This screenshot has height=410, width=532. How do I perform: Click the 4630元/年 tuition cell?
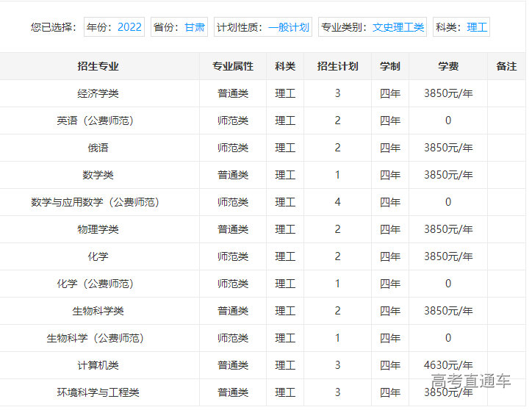(x=448, y=365)
